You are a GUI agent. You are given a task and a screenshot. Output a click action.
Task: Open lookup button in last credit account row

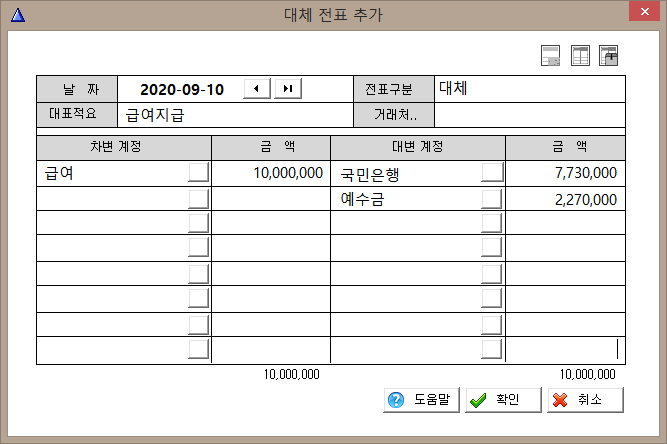click(x=492, y=349)
